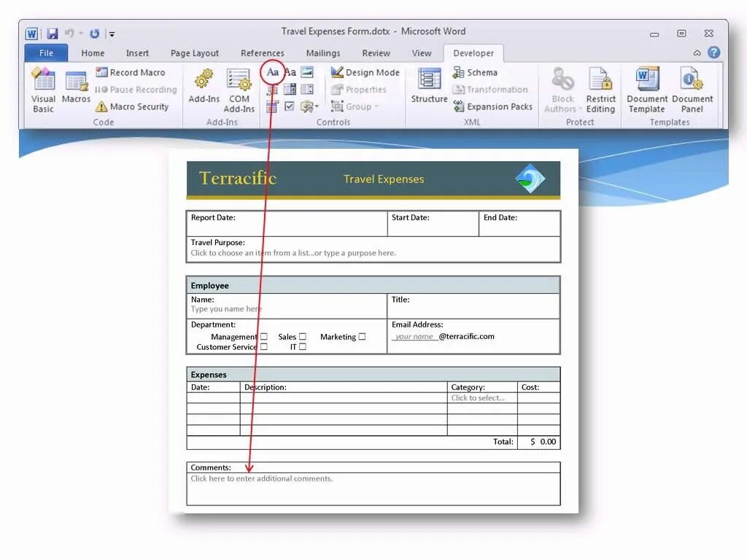The width and height of the screenshot is (747, 560).
Task: Click the Redo button in Quick Access Toolbar
Action: tap(94, 34)
